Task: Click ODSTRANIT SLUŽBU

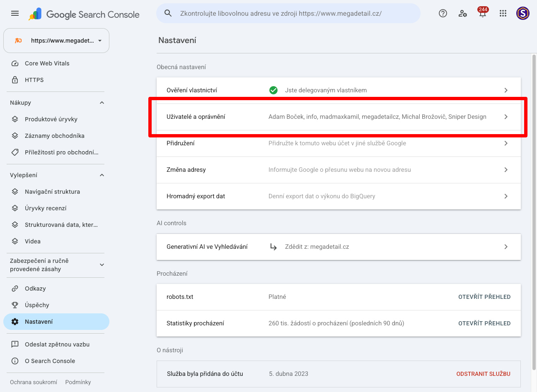Action: [x=483, y=374]
